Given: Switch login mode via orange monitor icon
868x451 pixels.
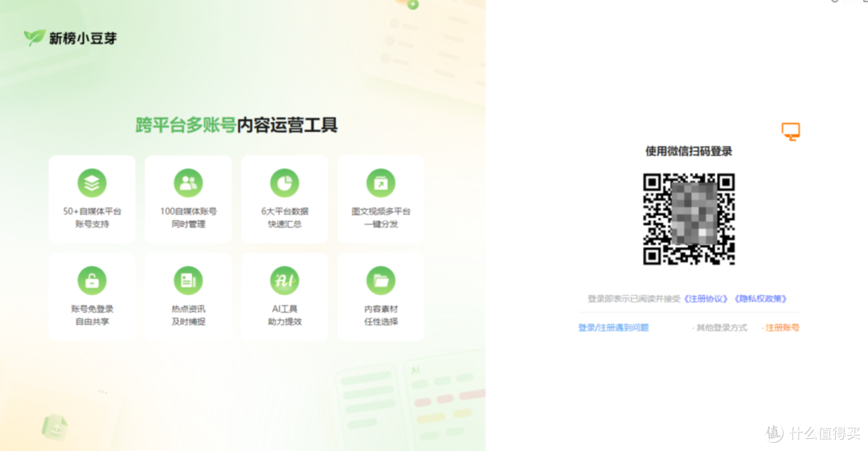Looking at the screenshot, I should [x=791, y=132].
